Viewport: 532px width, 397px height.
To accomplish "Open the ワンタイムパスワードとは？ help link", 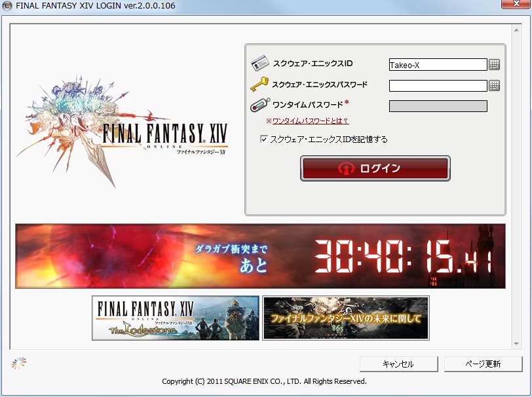I will (310, 121).
